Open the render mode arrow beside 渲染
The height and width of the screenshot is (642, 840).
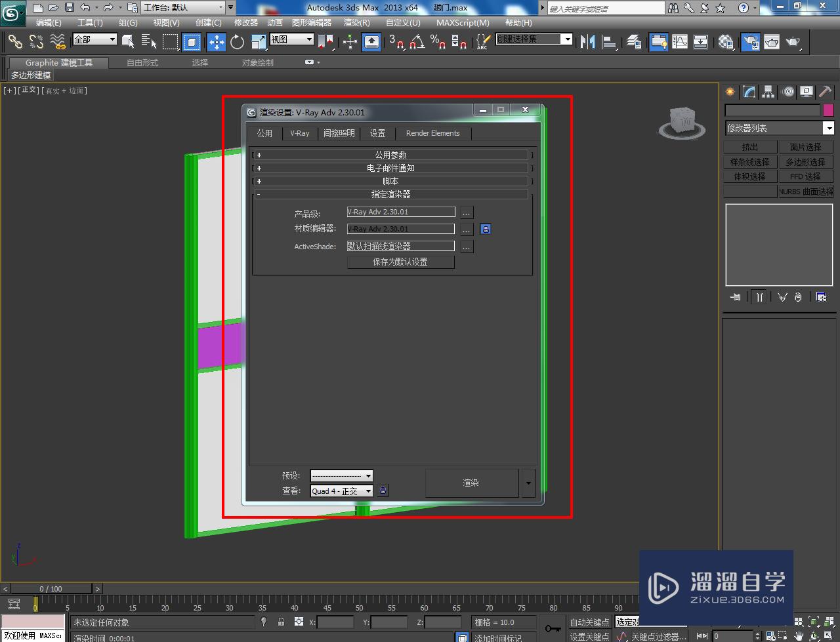[x=528, y=483]
